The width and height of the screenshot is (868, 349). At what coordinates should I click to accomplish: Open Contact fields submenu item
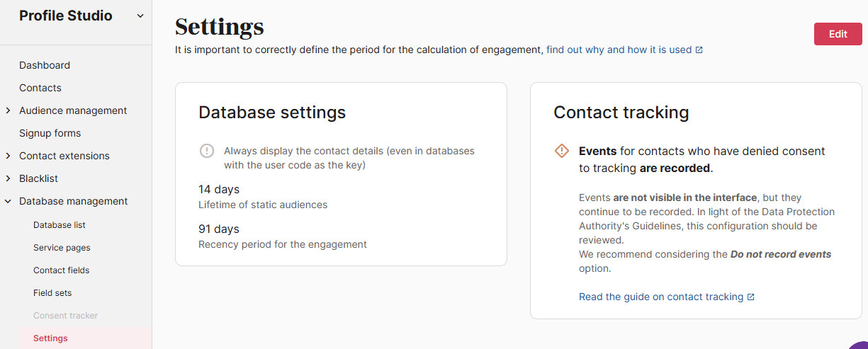pos(62,270)
